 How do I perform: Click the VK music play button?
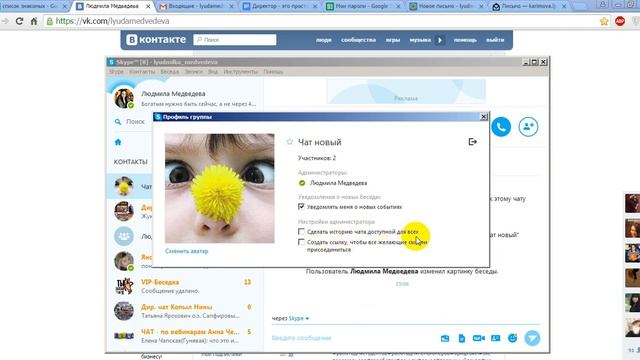click(440, 40)
